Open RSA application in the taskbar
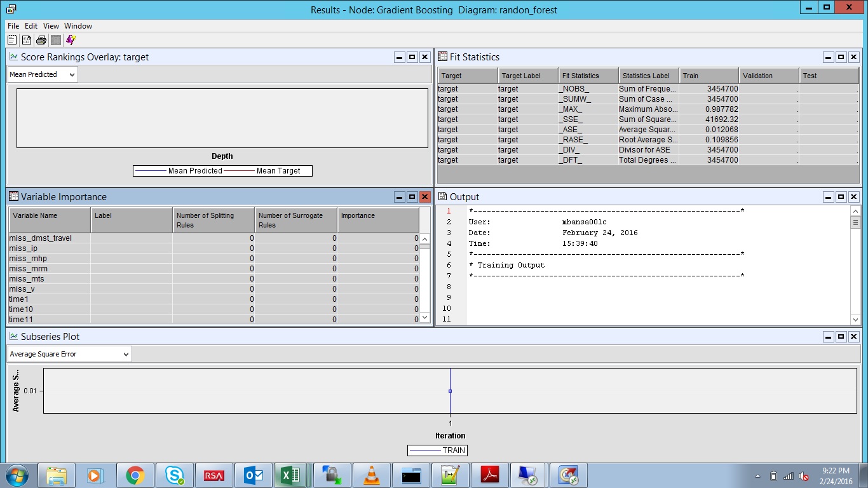The image size is (868, 488). pos(214,475)
